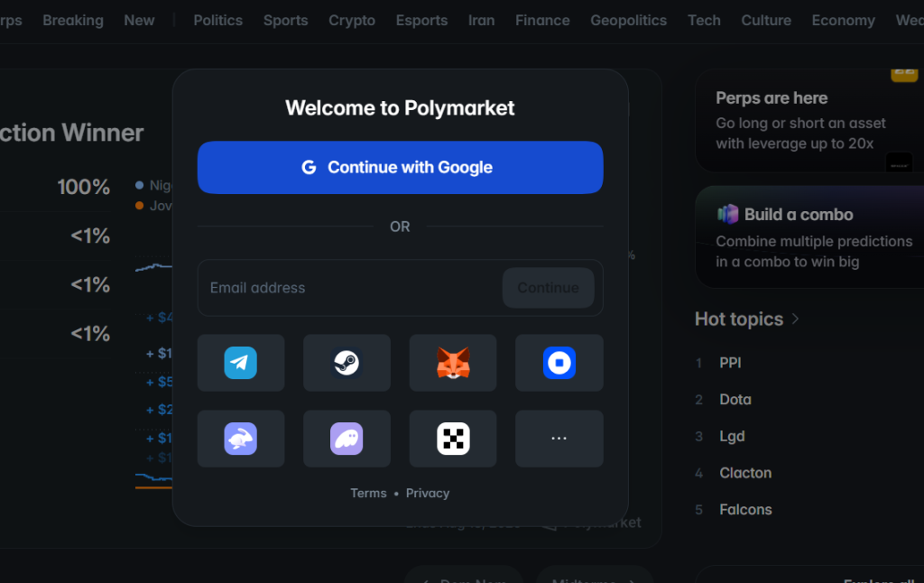Open the Terms link
The image size is (924, 583).
(x=368, y=494)
